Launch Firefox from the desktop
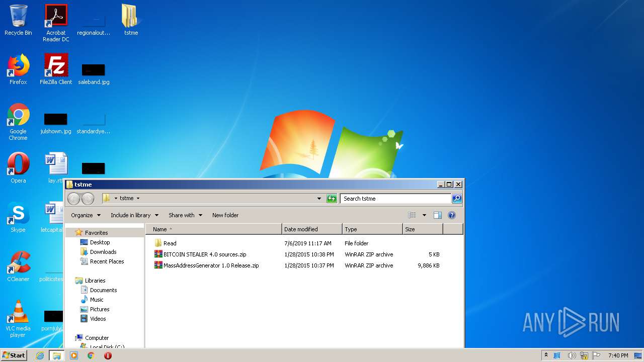The height and width of the screenshot is (362, 644). (18, 69)
